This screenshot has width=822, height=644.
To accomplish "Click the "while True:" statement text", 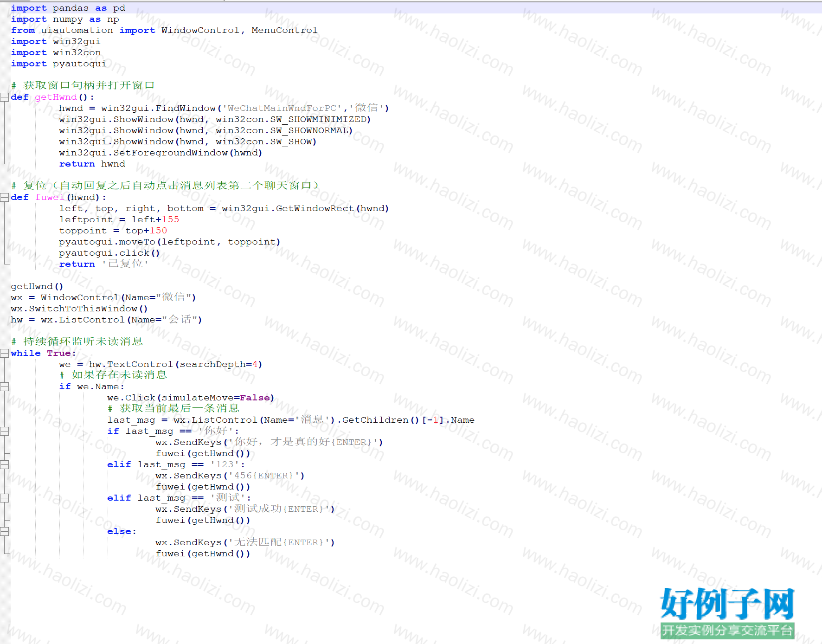I will [x=44, y=353].
